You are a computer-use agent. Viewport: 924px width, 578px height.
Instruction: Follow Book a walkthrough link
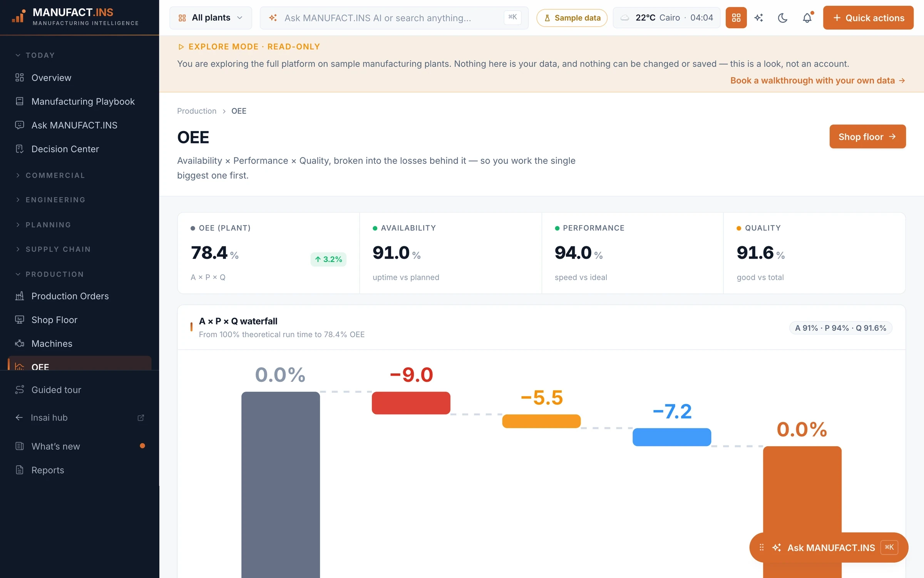click(817, 80)
